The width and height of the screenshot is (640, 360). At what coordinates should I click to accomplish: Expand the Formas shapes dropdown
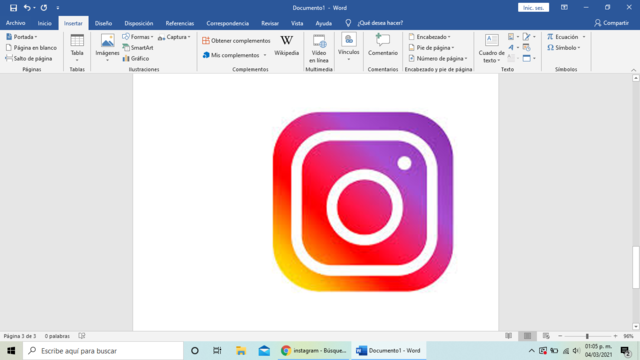pyautogui.click(x=138, y=37)
